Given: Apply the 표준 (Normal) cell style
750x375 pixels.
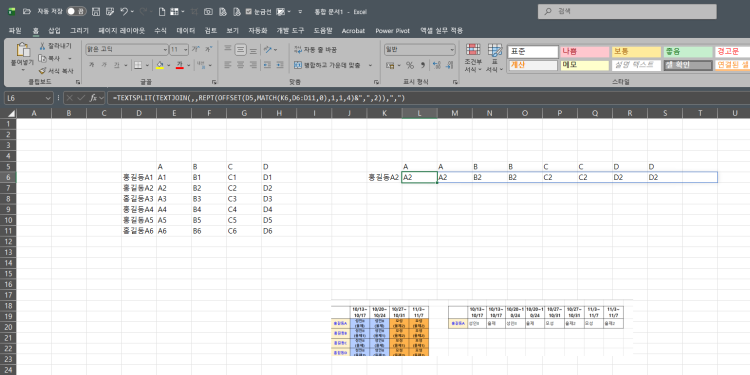Looking at the screenshot, I should (x=533, y=51).
